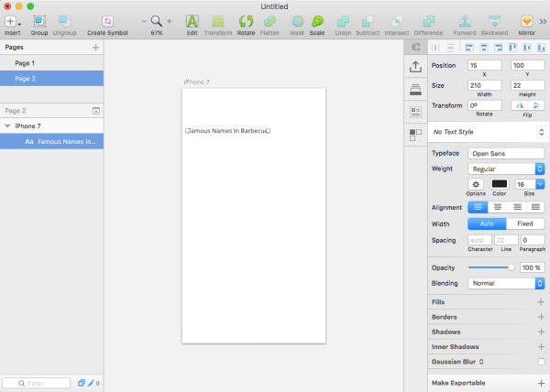This screenshot has width=550, height=392.
Task: Click the Group layers icon
Action: [38, 21]
